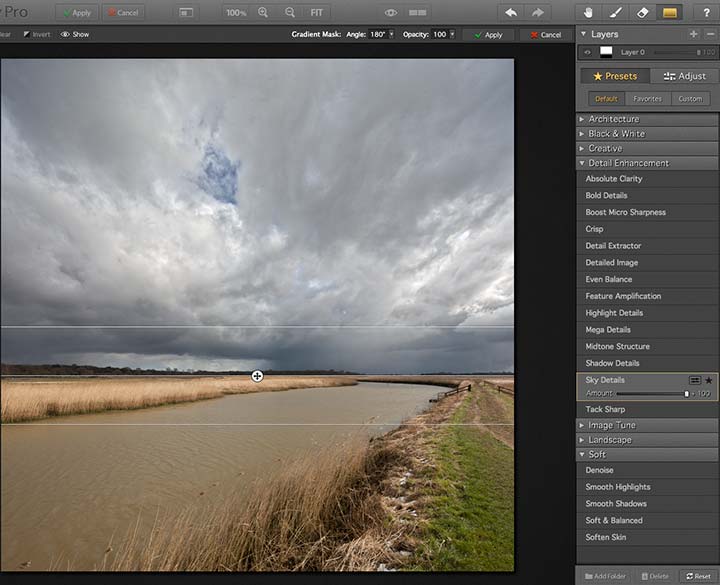This screenshot has width=720, height=585.
Task: Select the Custom presets tab
Action: tap(690, 99)
